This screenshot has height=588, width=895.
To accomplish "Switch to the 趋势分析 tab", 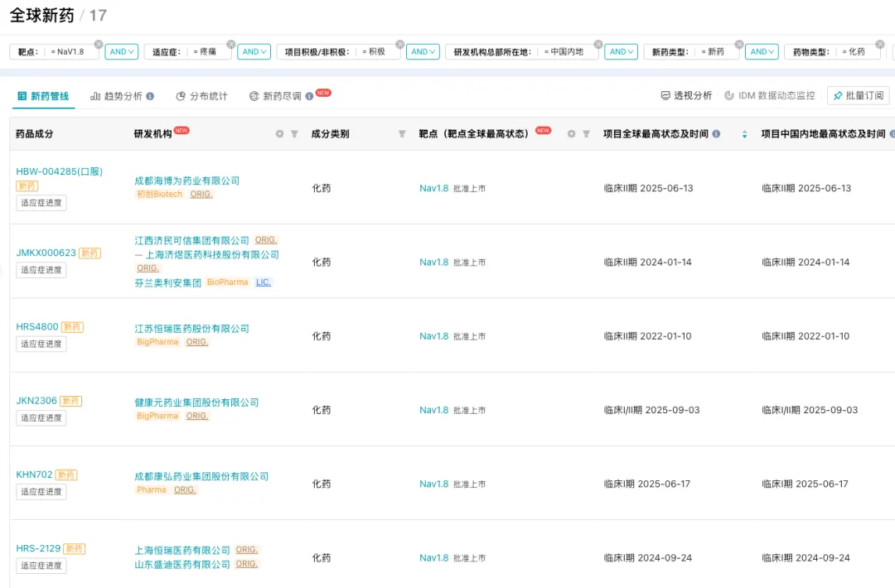I will 122,96.
